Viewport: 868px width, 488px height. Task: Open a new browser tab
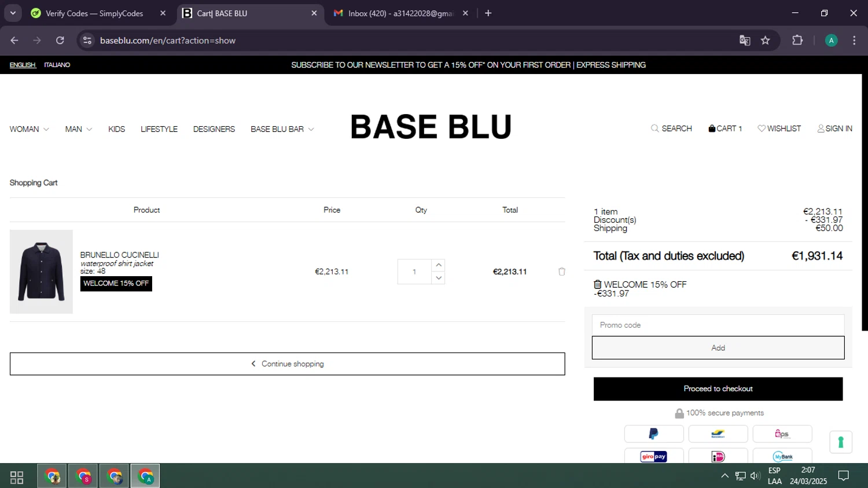tap(488, 13)
